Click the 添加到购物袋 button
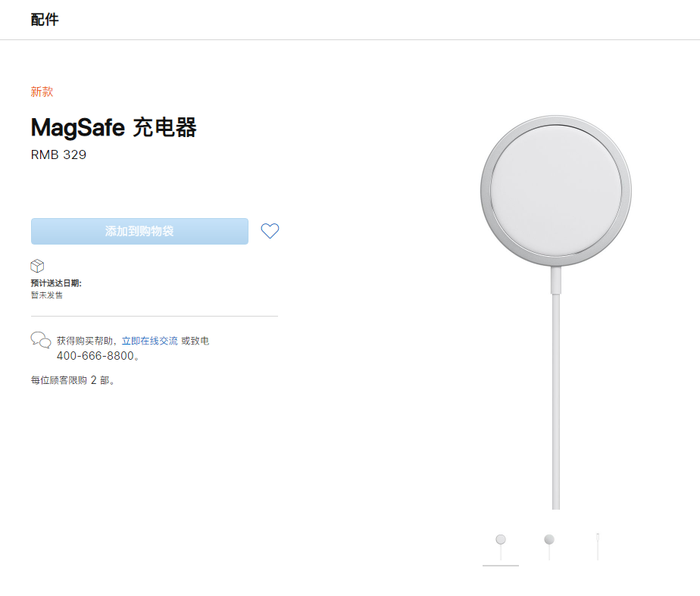This screenshot has height=596, width=700. 139,231
